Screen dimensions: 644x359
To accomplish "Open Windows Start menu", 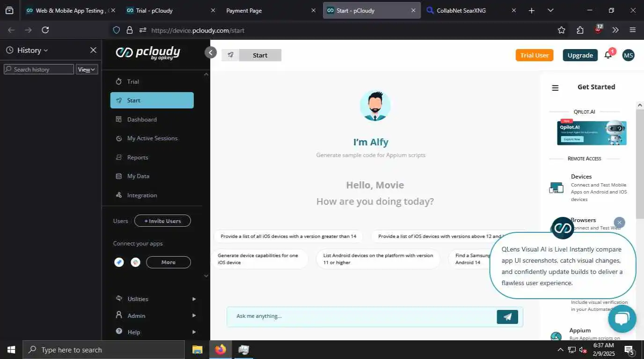I will tap(11, 350).
